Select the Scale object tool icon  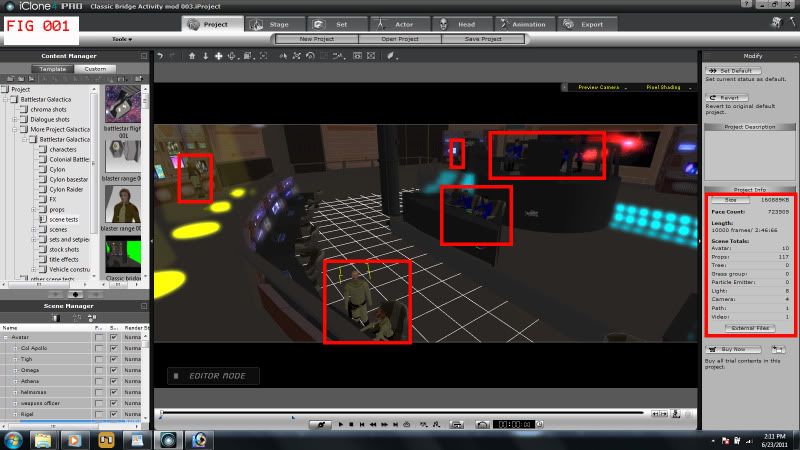click(296, 56)
